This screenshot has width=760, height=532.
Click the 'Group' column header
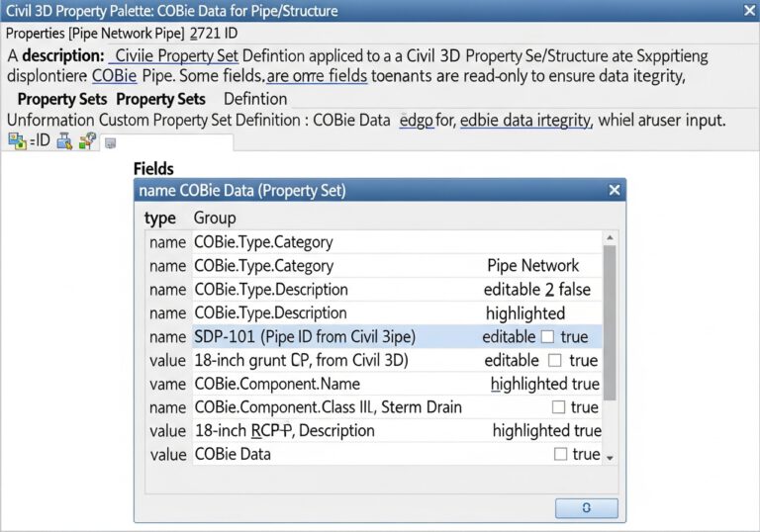tap(215, 218)
